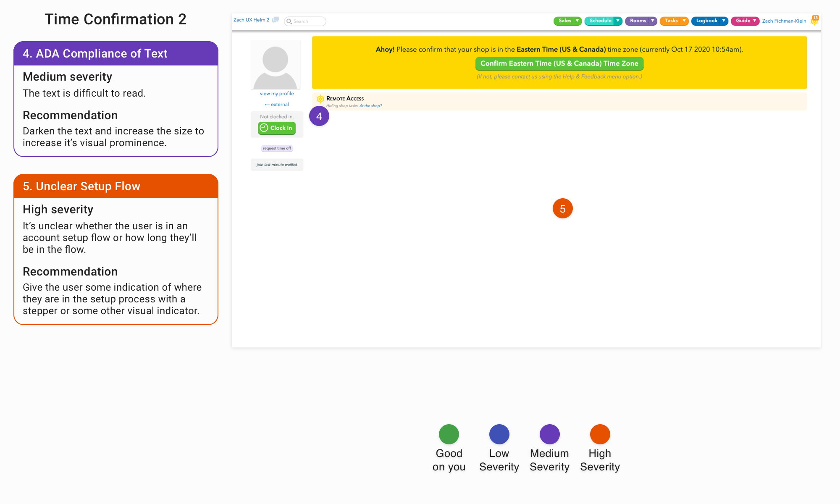Click the 'At the shop?' link

tap(370, 106)
